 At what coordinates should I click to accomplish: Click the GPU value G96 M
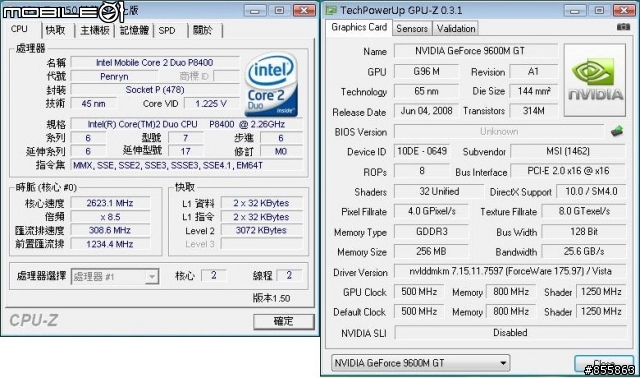tap(427, 71)
